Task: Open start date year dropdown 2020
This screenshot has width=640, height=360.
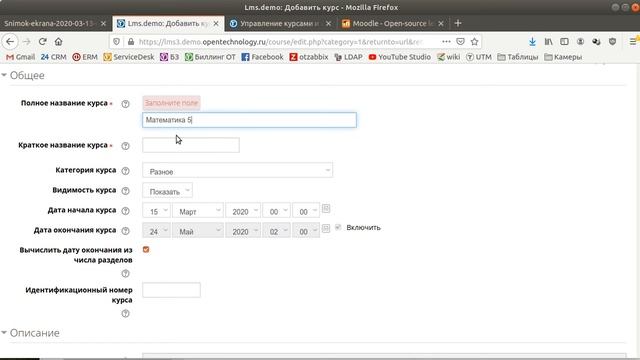Action: pos(243,210)
